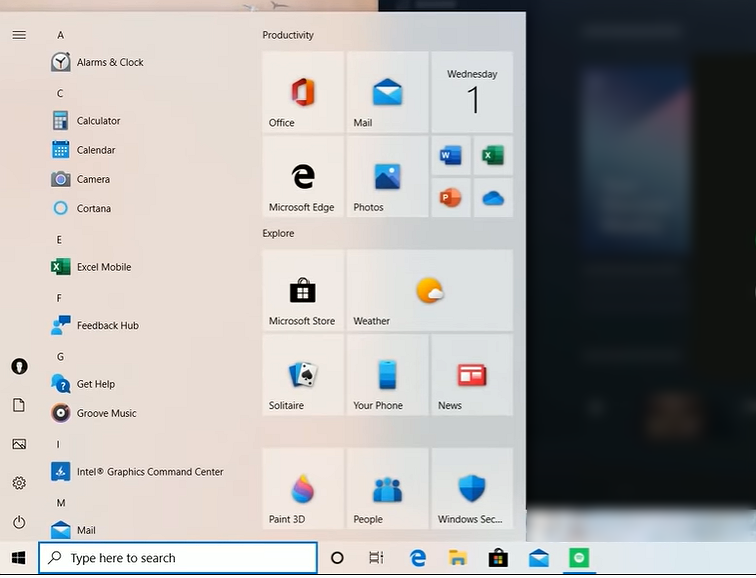Select Groove Music in the app list
This screenshot has height=578, width=756.
pyautogui.click(x=106, y=413)
